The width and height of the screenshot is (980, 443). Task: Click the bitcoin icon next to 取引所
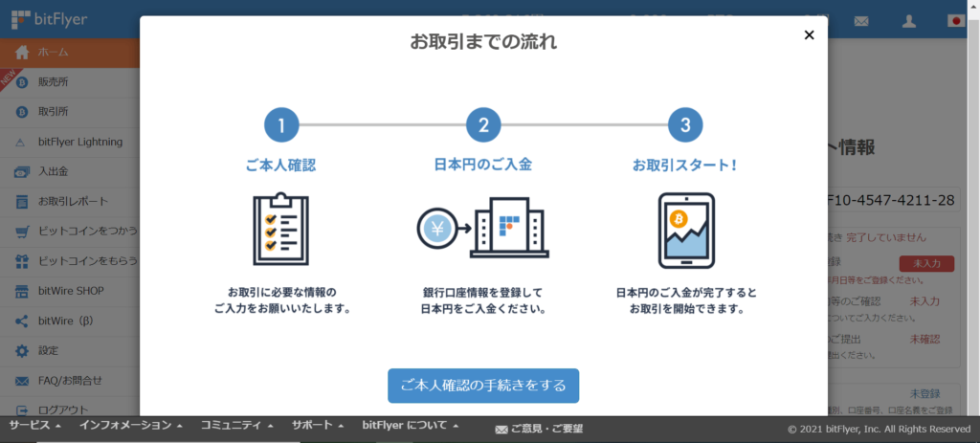tap(22, 113)
